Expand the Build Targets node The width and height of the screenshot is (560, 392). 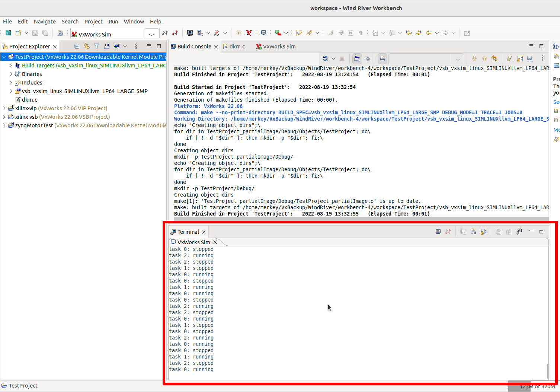tap(11, 65)
